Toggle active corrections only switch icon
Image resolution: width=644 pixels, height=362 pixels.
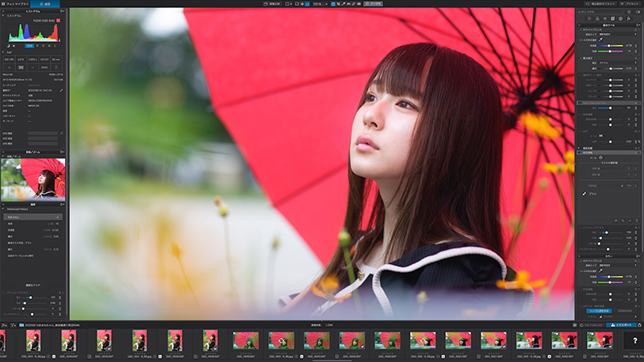pos(638,12)
